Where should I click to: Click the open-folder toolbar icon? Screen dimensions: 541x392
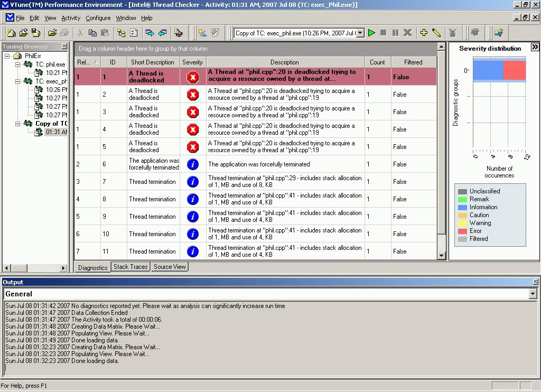52,33
